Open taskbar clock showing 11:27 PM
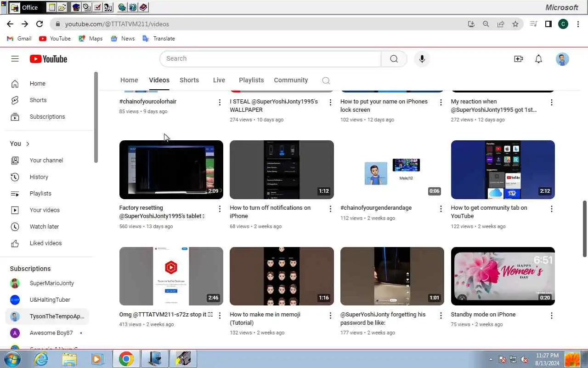Image resolution: width=588 pixels, height=368 pixels. [x=548, y=359]
